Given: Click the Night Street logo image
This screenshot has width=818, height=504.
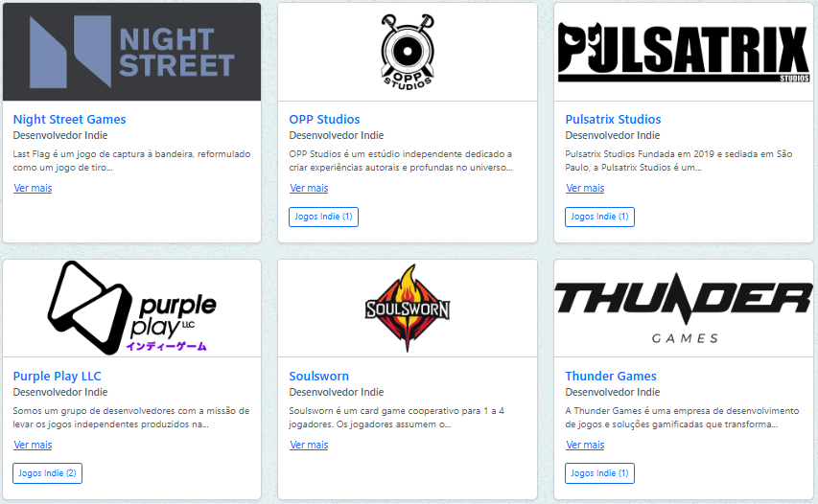Looking at the screenshot, I should [x=132, y=52].
